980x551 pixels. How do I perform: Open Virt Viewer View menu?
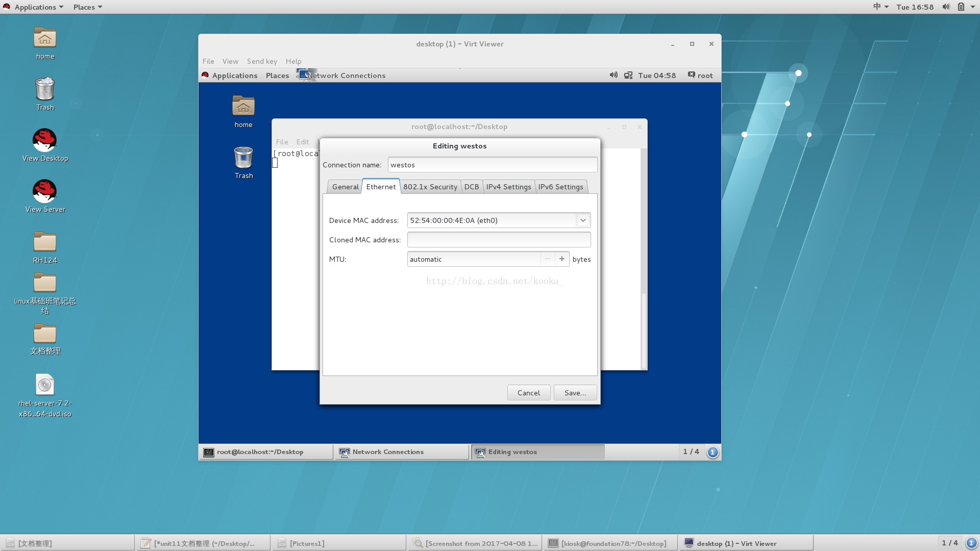(230, 61)
